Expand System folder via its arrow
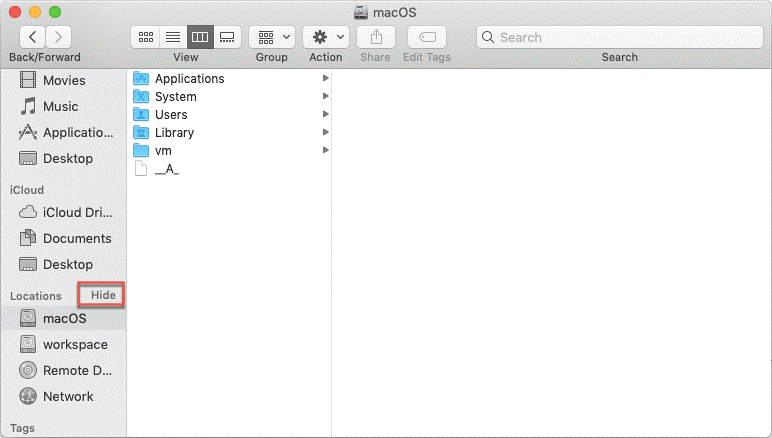Viewport: 772px width, 438px height. coord(325,96)
